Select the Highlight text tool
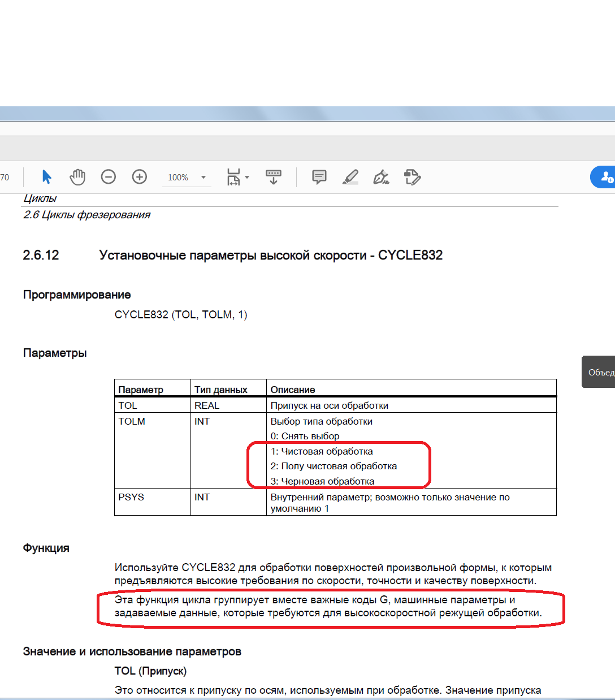615x700 pixels. [x=350, y=177]
